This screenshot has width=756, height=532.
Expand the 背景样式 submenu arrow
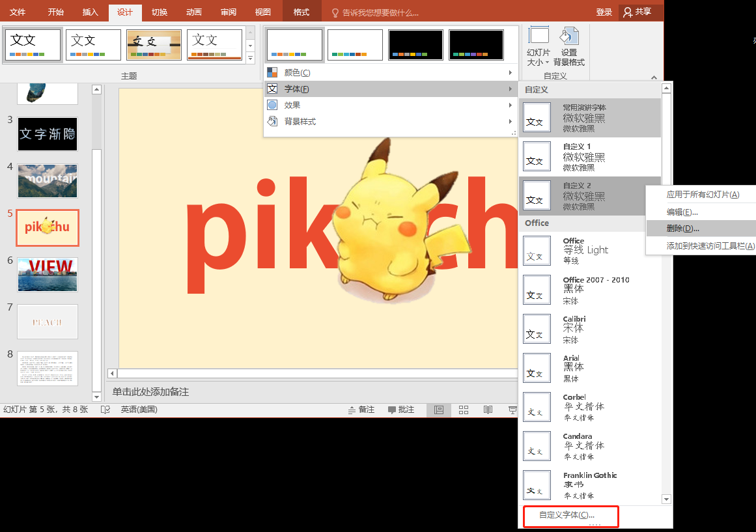click(510, 122)
